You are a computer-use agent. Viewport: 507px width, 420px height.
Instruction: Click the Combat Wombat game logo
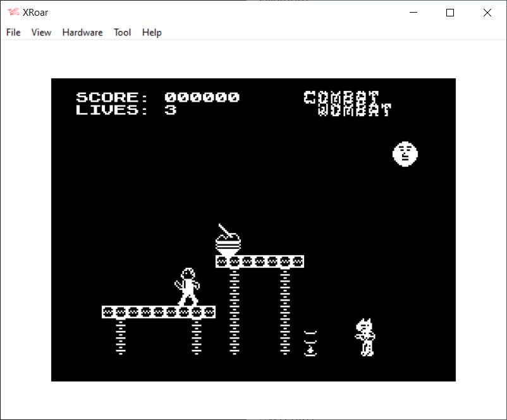pyautogui.click(x=347, y=104)
